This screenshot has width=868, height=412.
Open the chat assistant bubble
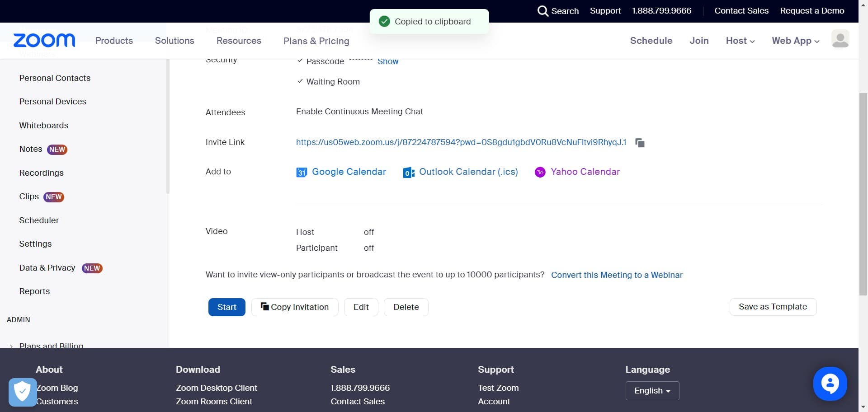[830, 384]
